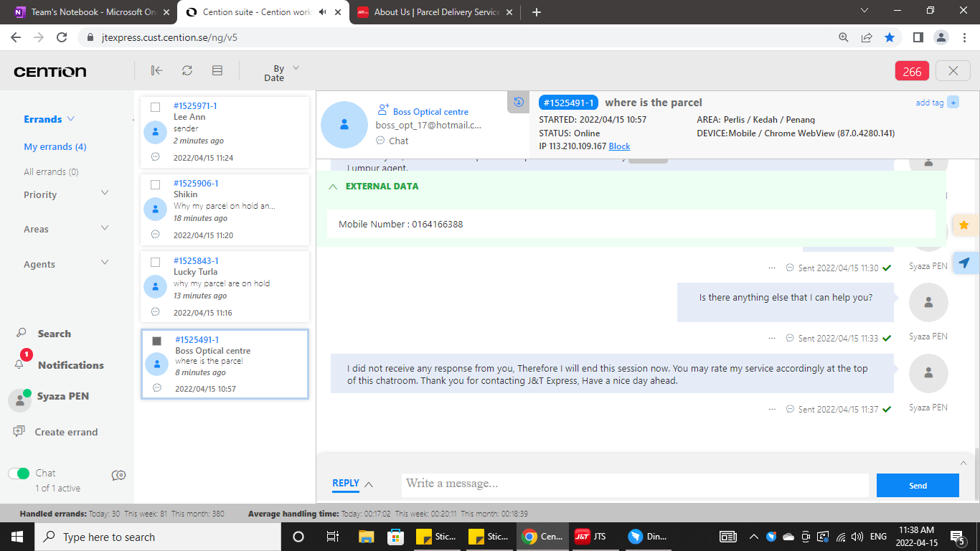Open options dots for 11:30 message
Viewport: 980px width, 551px height.
tap(772, 268)
